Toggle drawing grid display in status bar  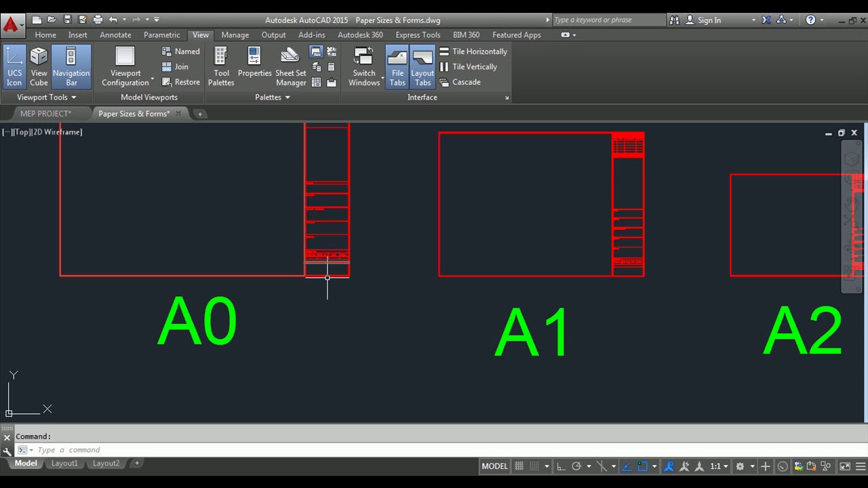[519, 466]
